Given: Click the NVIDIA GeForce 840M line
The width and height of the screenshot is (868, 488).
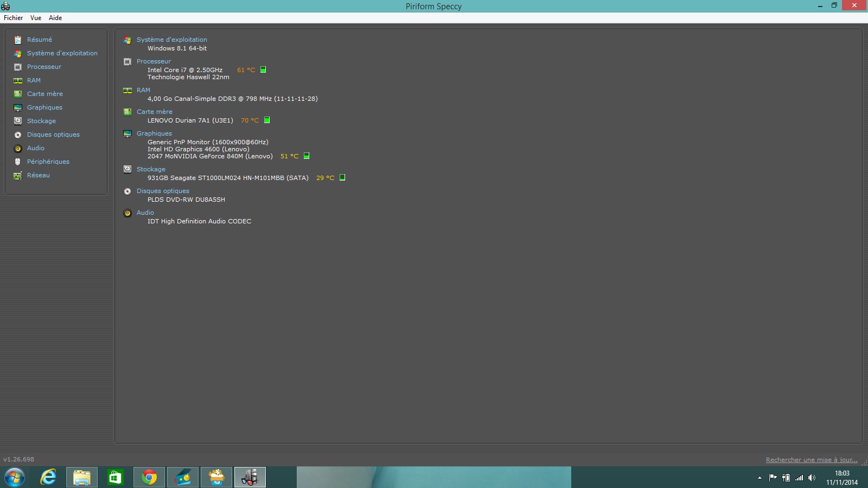Looking at the screenshot, I should (210, 156).
